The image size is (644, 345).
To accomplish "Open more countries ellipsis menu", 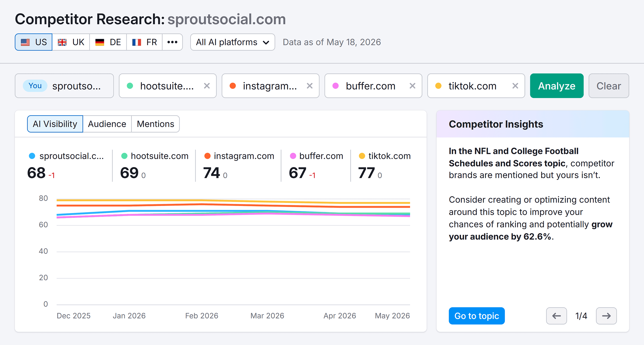I will (172, 42).
